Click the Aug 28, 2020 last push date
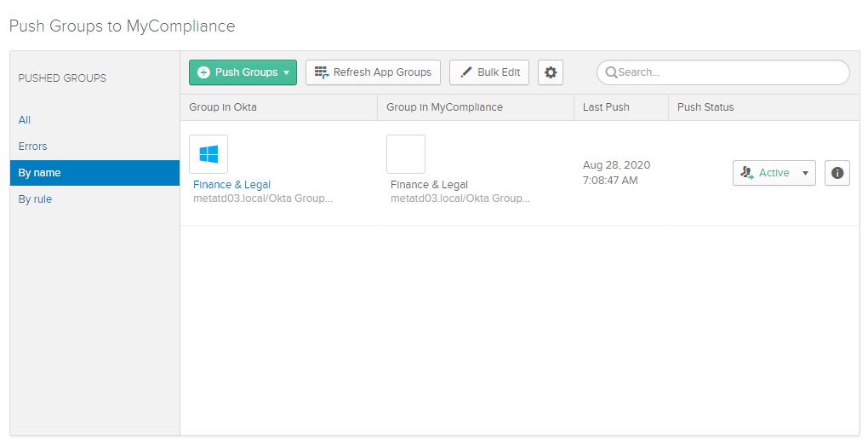The width and height of the screenshot is (868, 443). [616, 165]
